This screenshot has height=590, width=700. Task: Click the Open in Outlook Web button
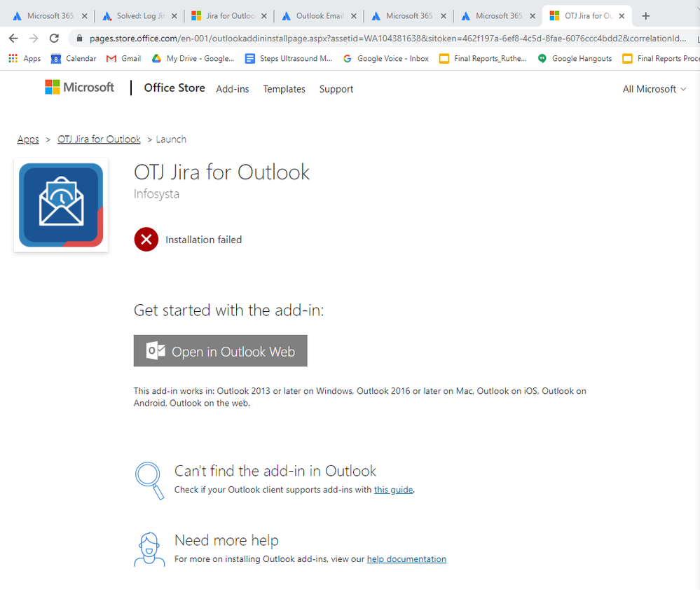click(x=220, y=350)
